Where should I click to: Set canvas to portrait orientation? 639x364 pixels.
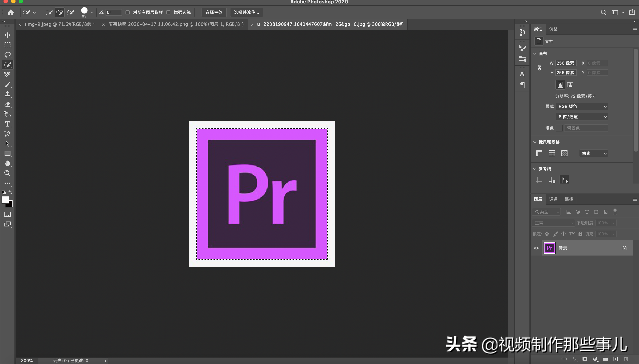pos(560,85)
